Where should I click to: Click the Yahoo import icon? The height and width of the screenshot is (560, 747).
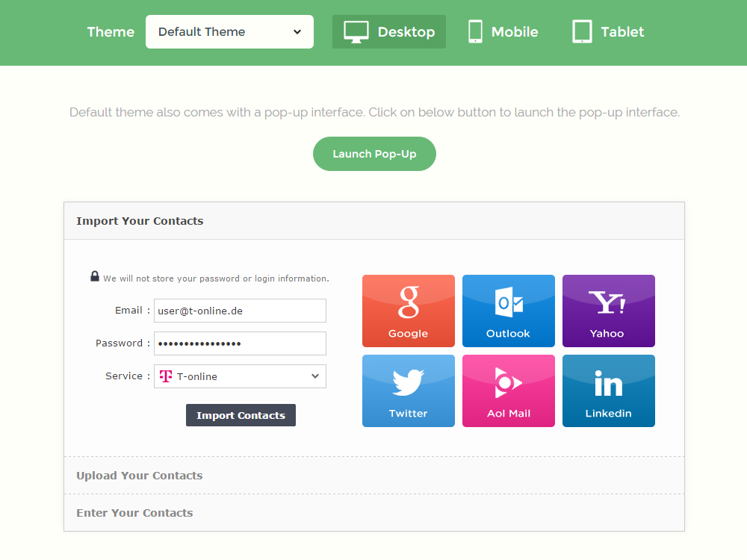pos(609,311)
